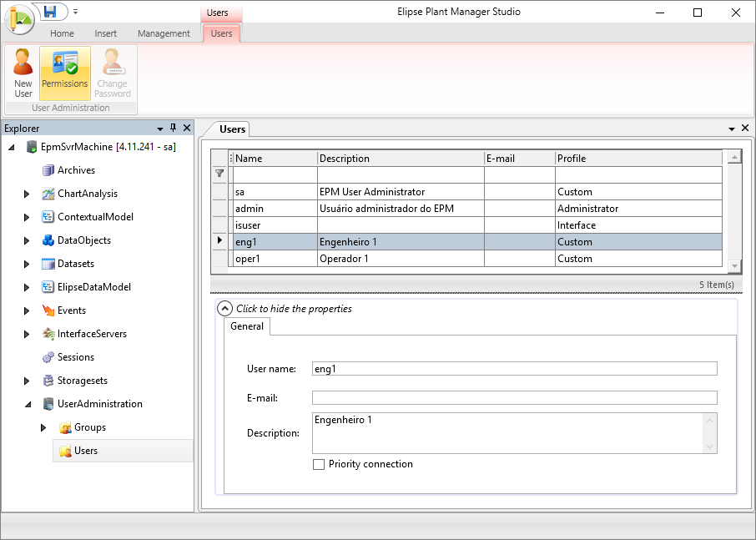Pin the Explorer panel with pushpin icon
This screenshot has width=756, height=540.
[174, 128]
